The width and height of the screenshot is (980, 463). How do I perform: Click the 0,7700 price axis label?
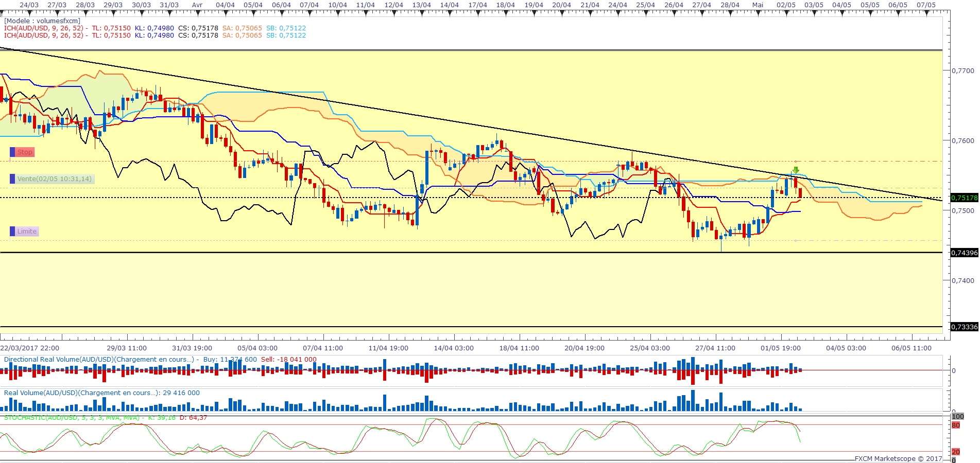(x=963, y=71)
